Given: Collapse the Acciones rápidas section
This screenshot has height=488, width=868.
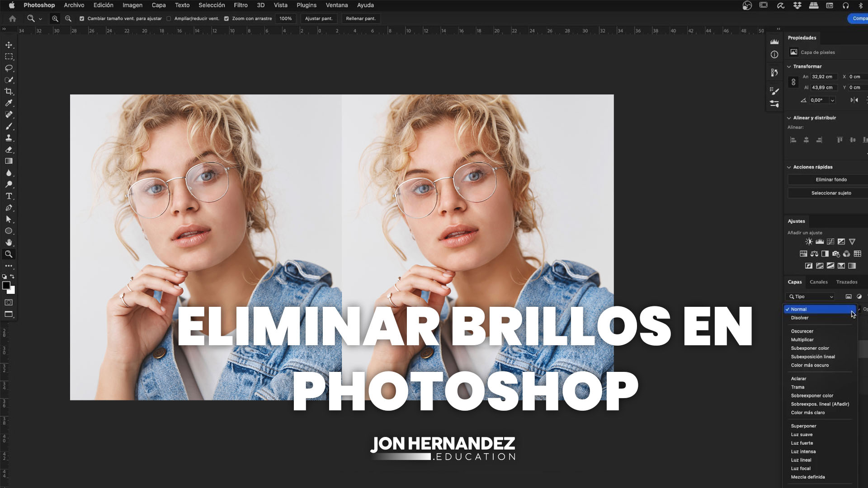Looking at the screenshot, I should click(789, 167).
